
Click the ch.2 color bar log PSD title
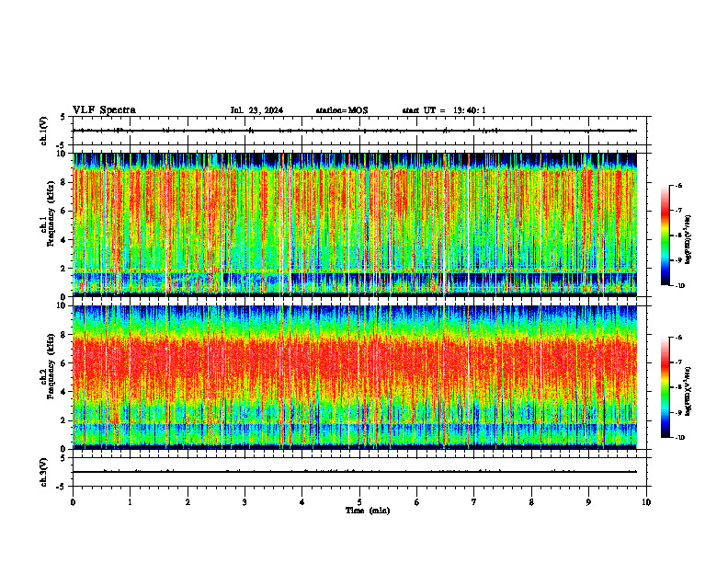click(x=689, y=392)
